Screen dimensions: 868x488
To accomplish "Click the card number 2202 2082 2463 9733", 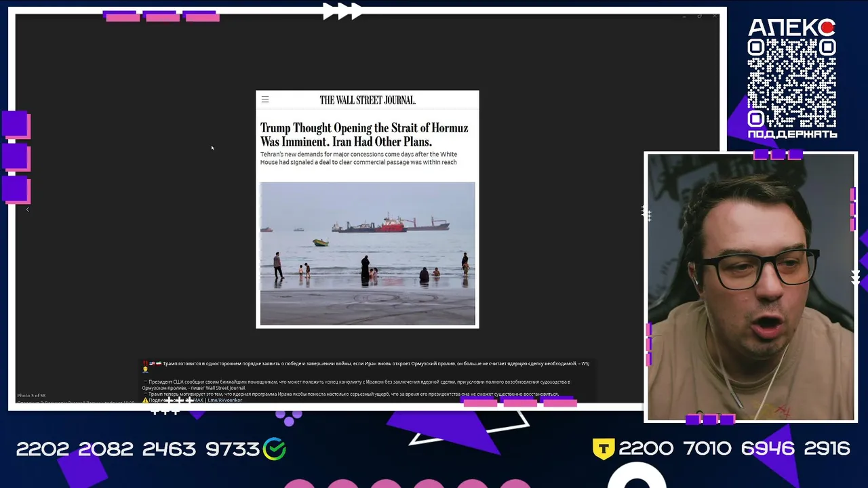I will click(x=138, y=449).
